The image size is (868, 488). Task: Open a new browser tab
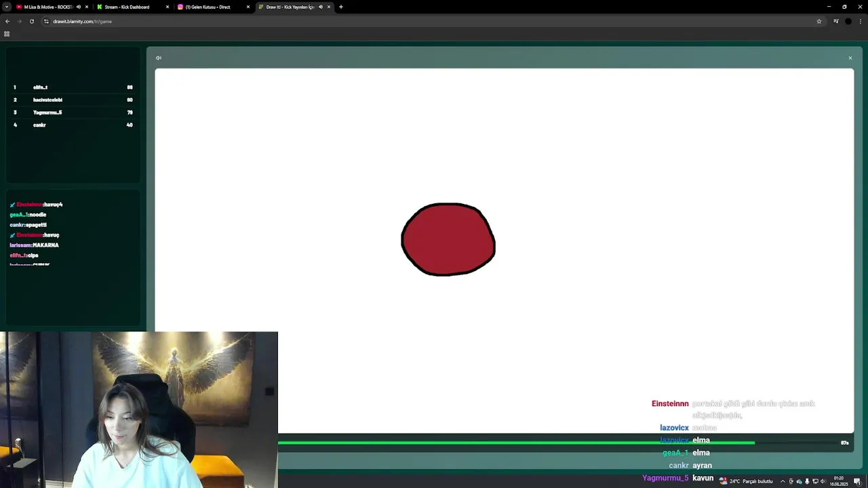click(340, 7)
